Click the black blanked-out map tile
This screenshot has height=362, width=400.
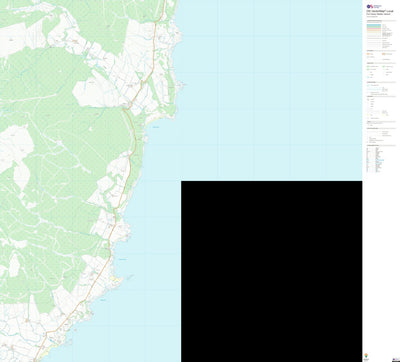[272, 271]
